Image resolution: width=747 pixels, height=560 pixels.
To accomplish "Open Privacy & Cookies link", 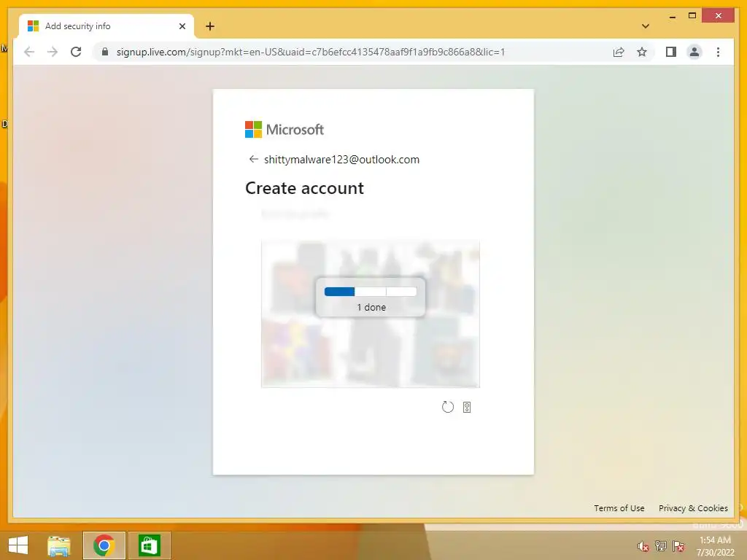I will [x=693, y=508].
